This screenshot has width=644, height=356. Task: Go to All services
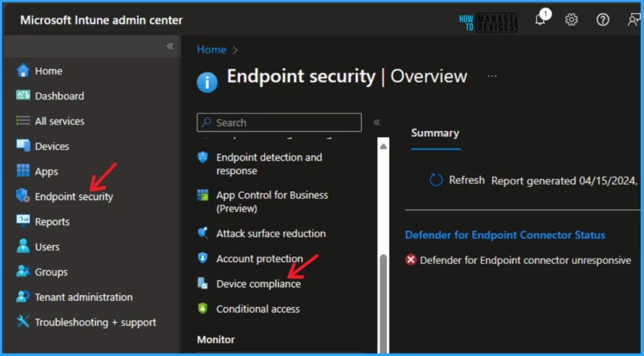(60, 121)
